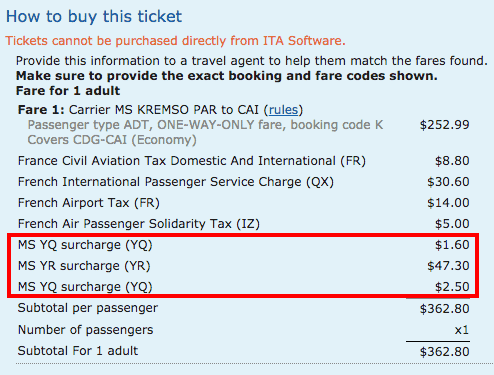Image resolution: width=494 pixels, height=375 pixels.
Task: Click the Number of passengers label
Action: [x=85, y=330]
